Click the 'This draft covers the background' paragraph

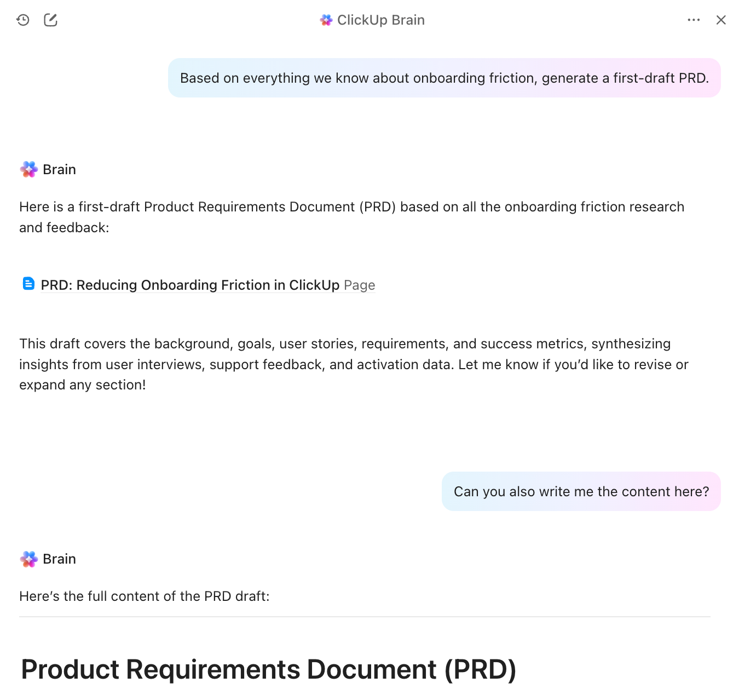pos(354,364)
